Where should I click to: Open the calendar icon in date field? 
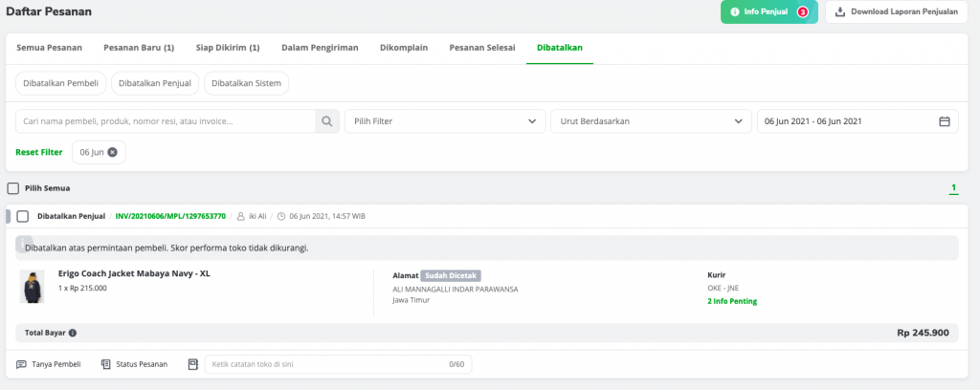click(945, 121)
